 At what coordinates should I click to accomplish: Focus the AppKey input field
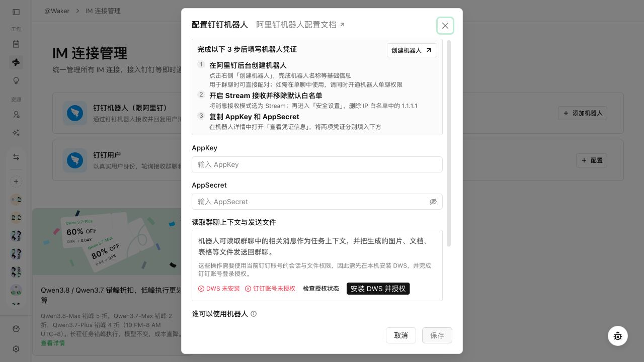pos(317,164)
